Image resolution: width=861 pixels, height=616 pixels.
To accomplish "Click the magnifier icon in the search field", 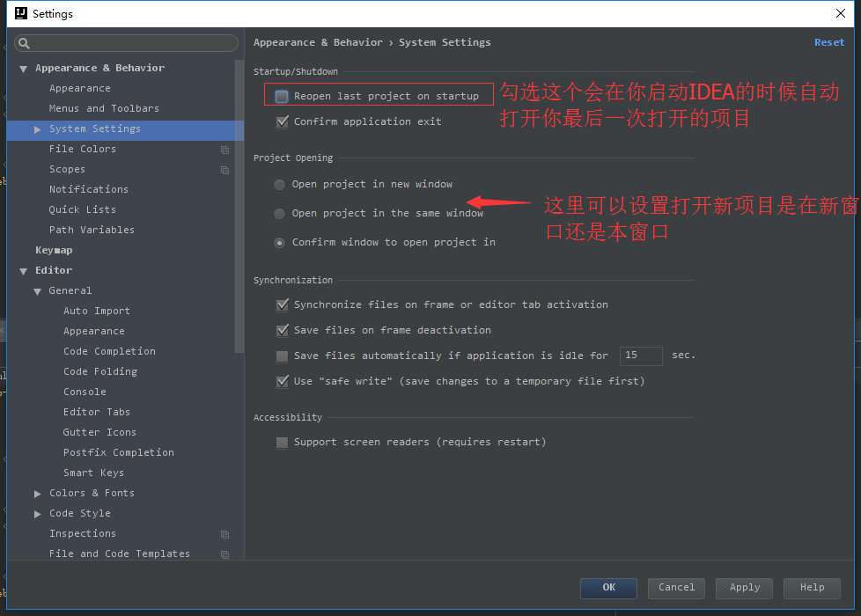I will point(22,42).
